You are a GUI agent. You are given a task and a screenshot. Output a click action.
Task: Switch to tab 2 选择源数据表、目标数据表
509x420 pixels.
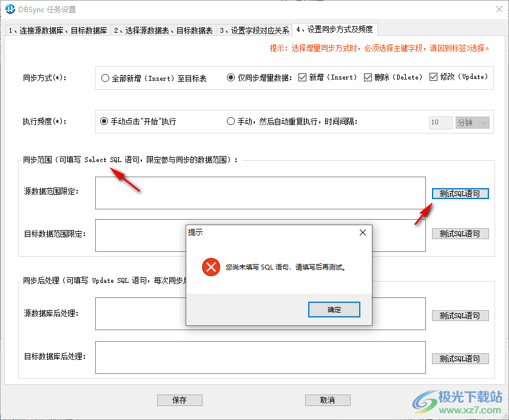tap(163, 30)
